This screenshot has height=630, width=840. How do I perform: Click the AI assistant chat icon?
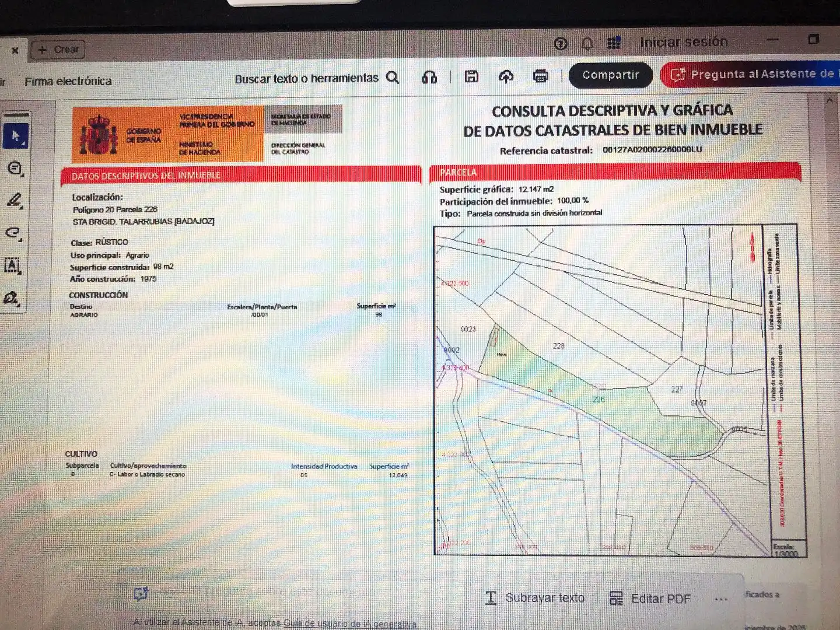click(x=141, y=594)
